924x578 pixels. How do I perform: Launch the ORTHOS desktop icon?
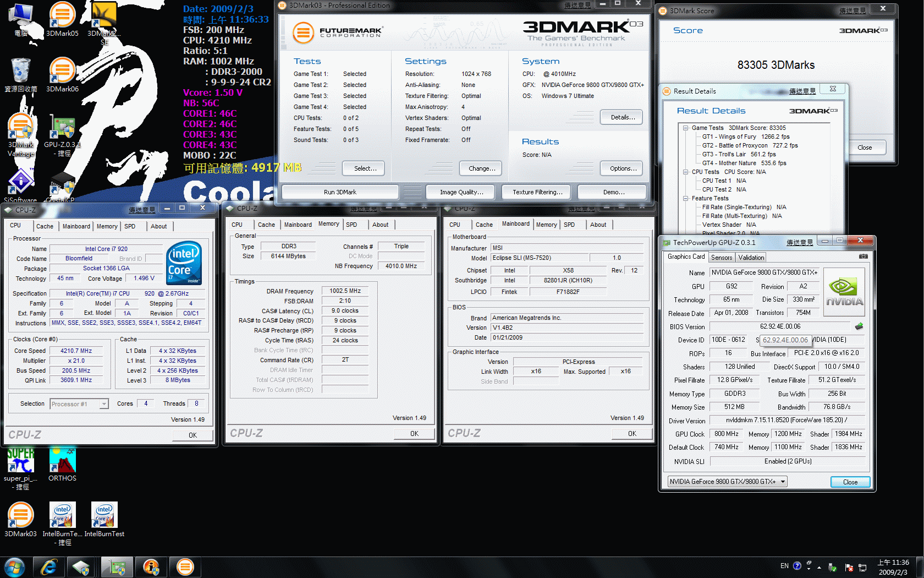point(62,465)
